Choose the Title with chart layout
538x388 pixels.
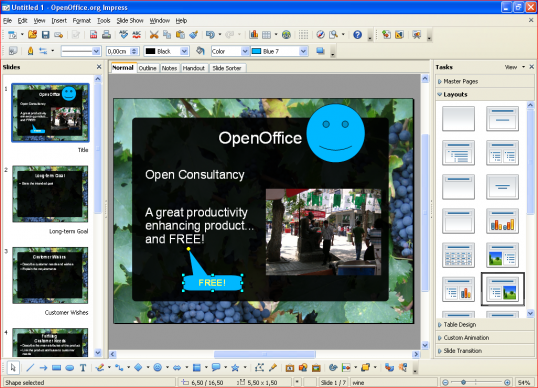[x=502, y=221]
